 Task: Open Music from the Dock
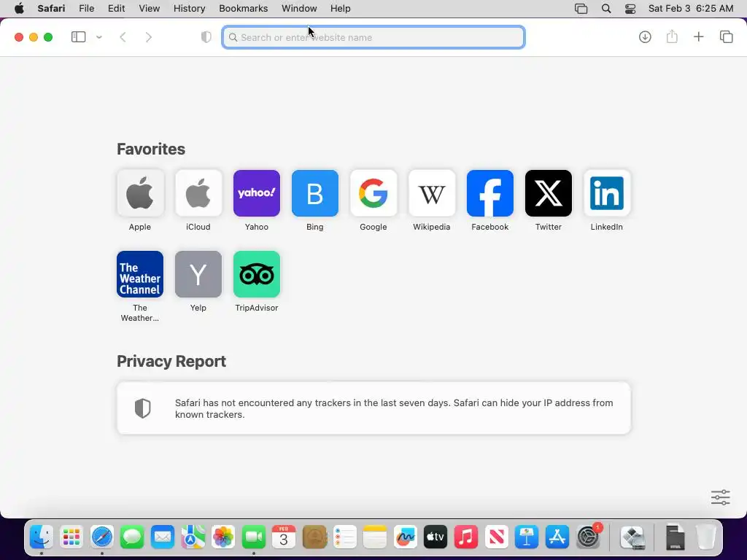coord(465,537)
